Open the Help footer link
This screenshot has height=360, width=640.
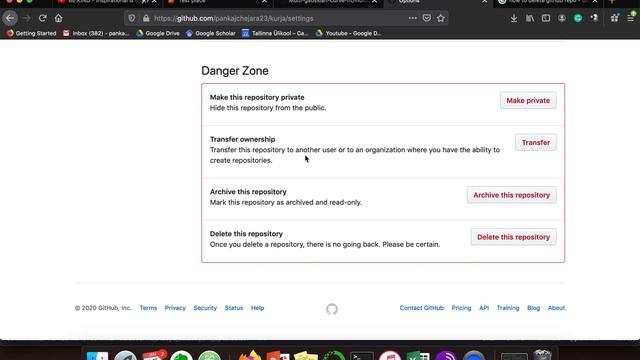pos(258,308)
